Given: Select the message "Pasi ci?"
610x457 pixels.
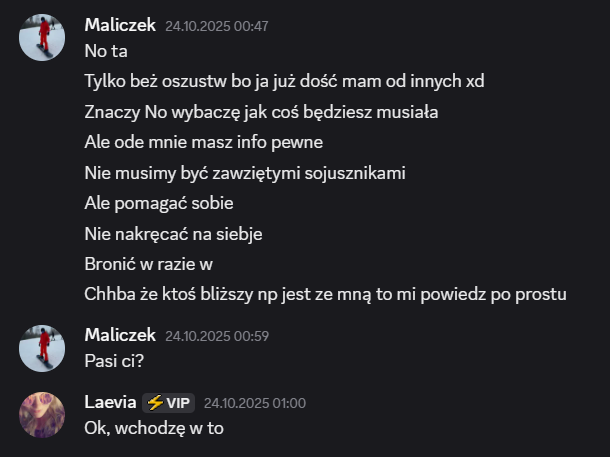Looking at the screenshot, I should 114,361.
